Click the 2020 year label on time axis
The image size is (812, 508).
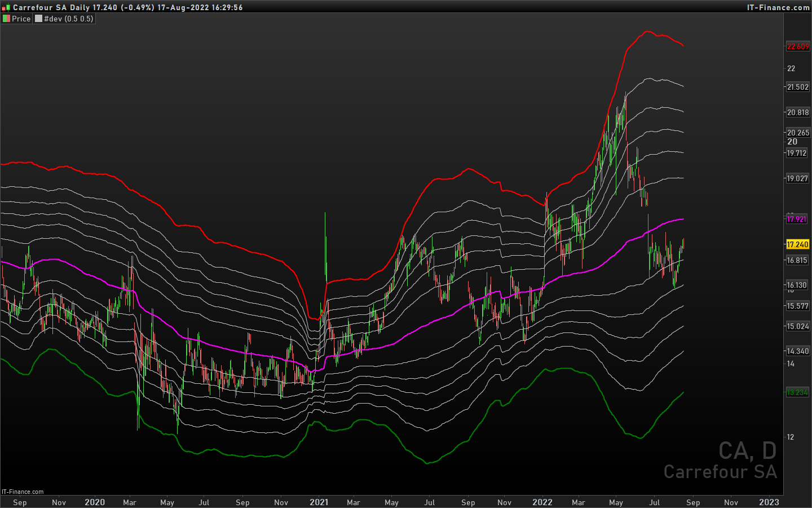point(95,502)
